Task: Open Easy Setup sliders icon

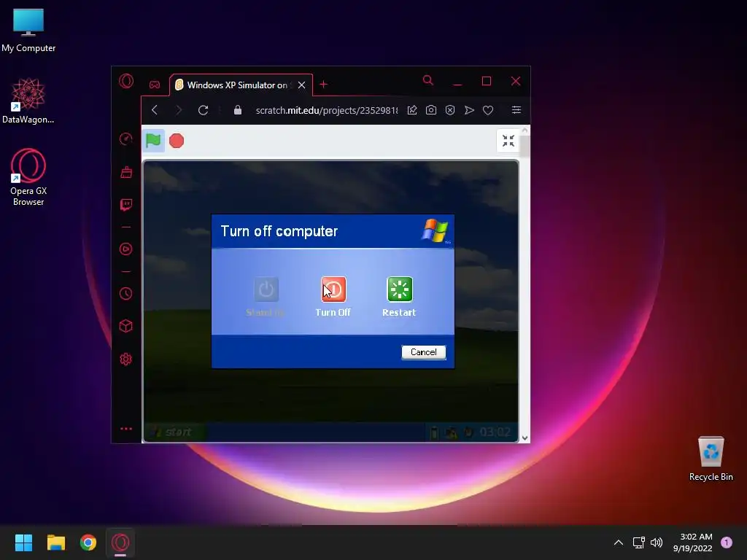Action: [516, 110]
